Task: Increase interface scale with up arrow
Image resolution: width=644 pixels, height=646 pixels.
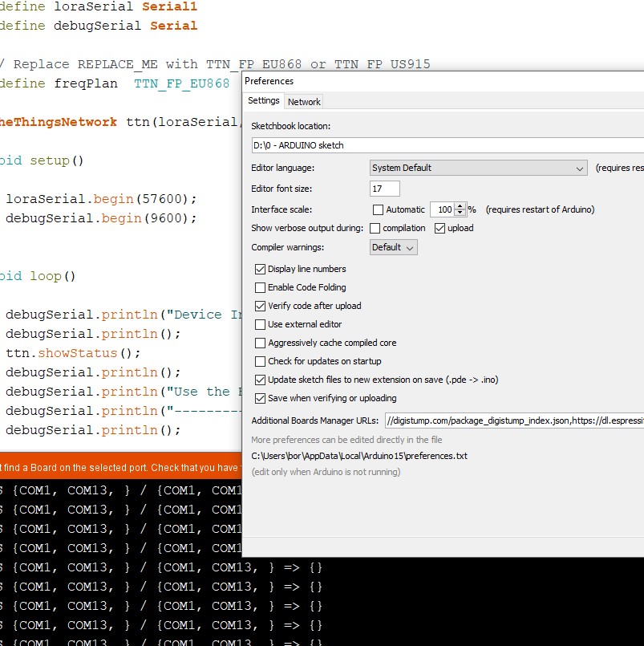Action: (x=460, y=206)
